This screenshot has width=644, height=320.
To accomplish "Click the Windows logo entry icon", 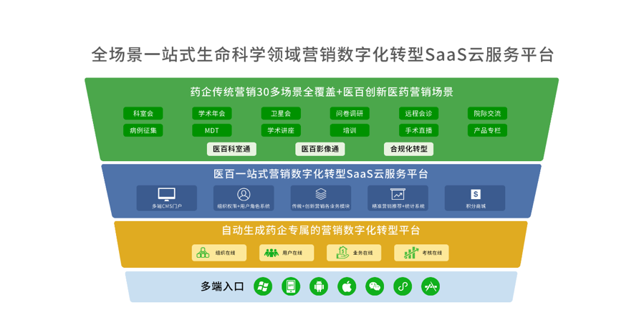I will tap(263, 286).
